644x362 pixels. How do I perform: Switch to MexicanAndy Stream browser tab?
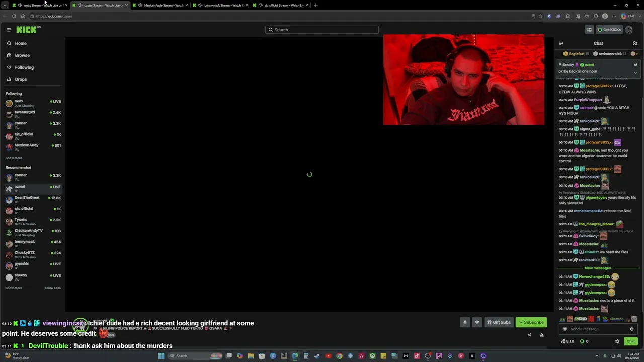point(160,5)
